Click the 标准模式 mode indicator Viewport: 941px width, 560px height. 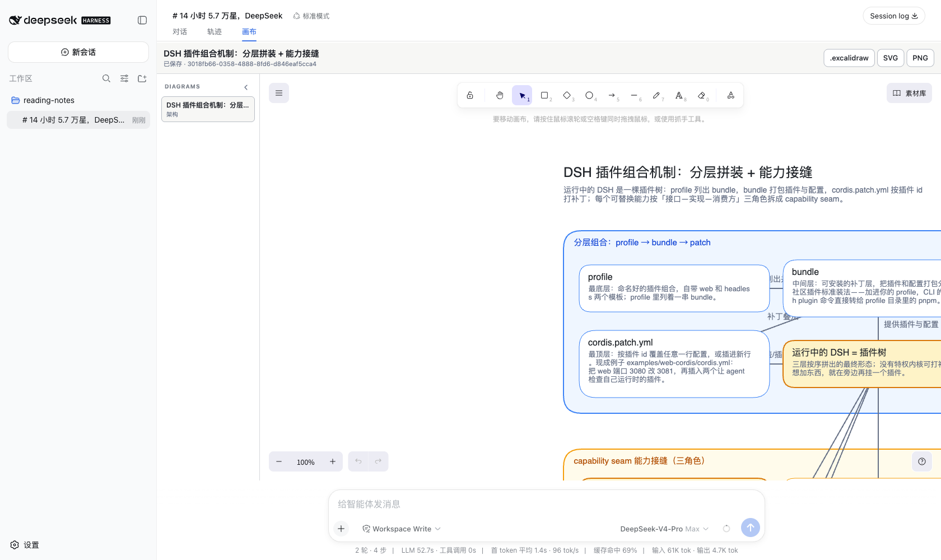(311, 16)
